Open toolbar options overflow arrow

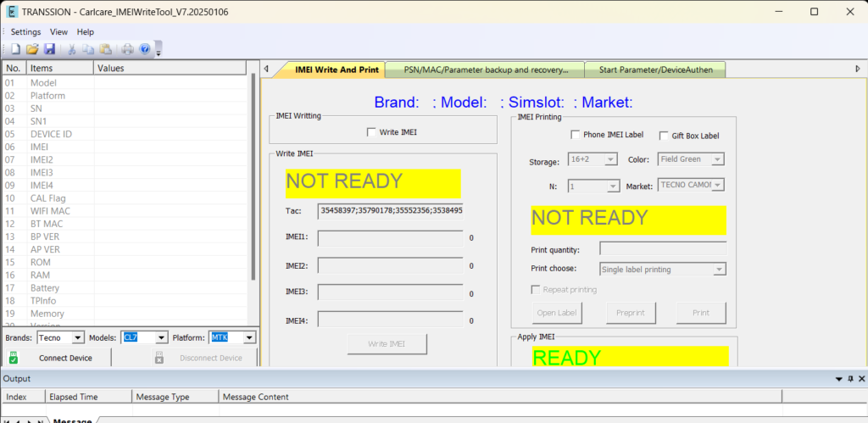point(159,51)
